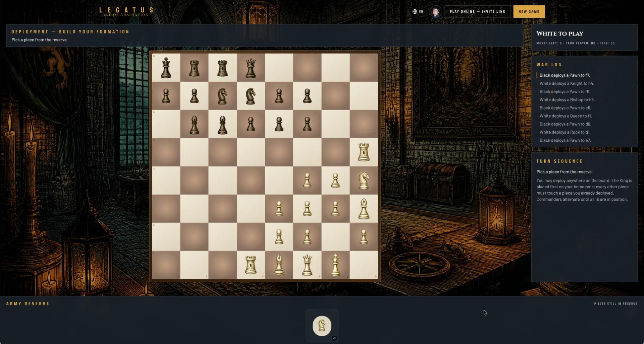Image resolution: width=644 pixels, height=344 pixels.
Task: Select the white rook on d1
Action: 251,265
